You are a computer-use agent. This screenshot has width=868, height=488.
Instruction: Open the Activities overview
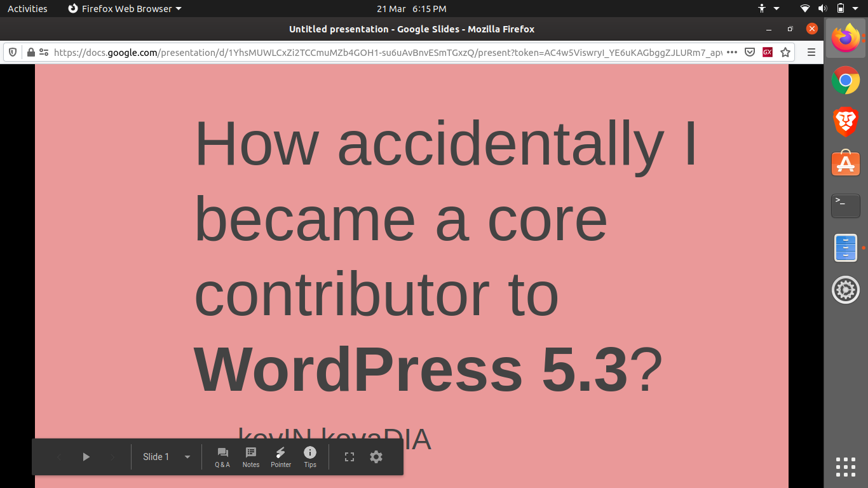click(27, 9)
